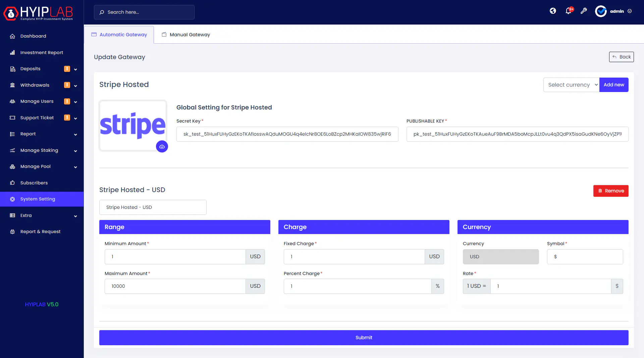This screenshot has width=644, height=358.
Task: Click the Maximum Amount field
Action: click(175, 286)
